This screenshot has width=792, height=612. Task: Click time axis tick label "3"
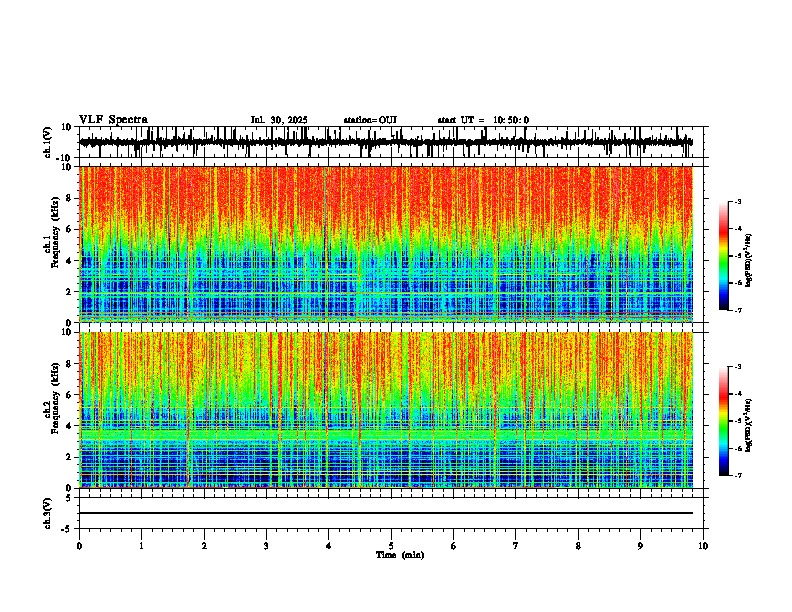[x=266, y=546]
